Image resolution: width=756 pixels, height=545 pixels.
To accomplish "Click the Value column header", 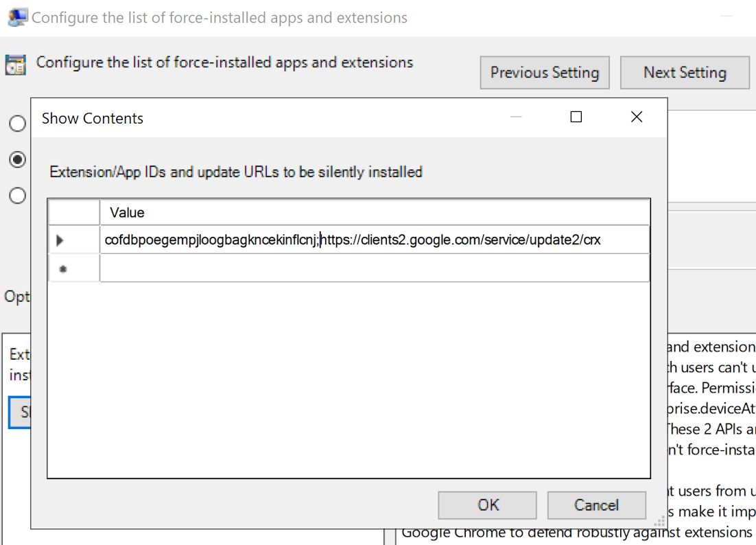I will pyautogui.click(x=127, y=212).
